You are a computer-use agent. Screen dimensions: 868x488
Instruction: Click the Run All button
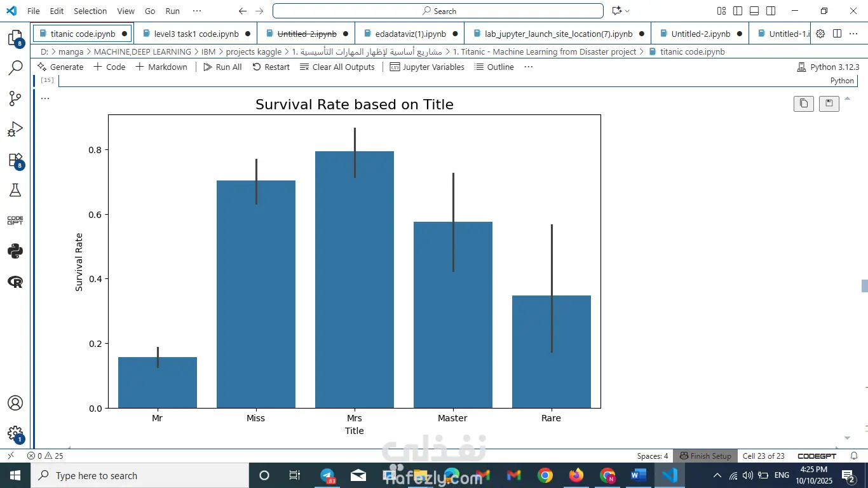point(222,67)
